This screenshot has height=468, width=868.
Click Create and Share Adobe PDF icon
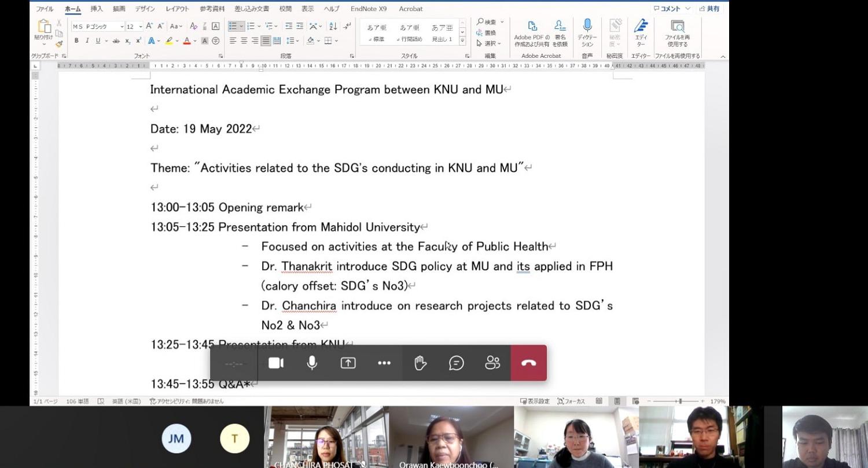click(532, 25)
